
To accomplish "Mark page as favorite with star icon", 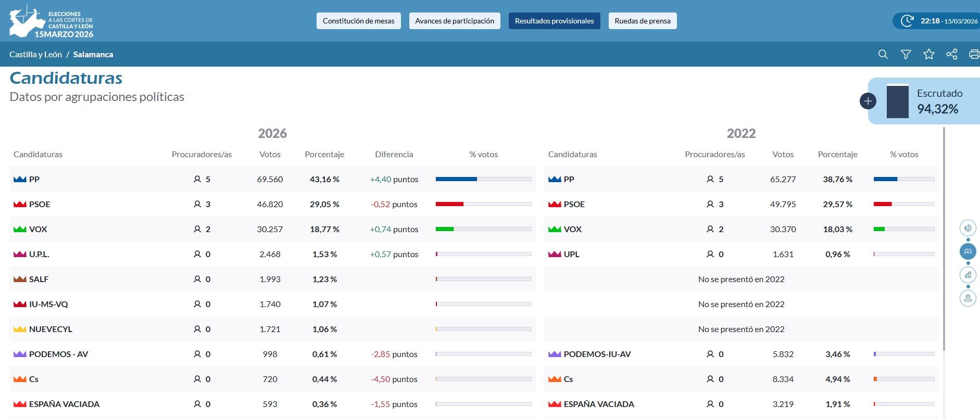I will pos(928,54).
